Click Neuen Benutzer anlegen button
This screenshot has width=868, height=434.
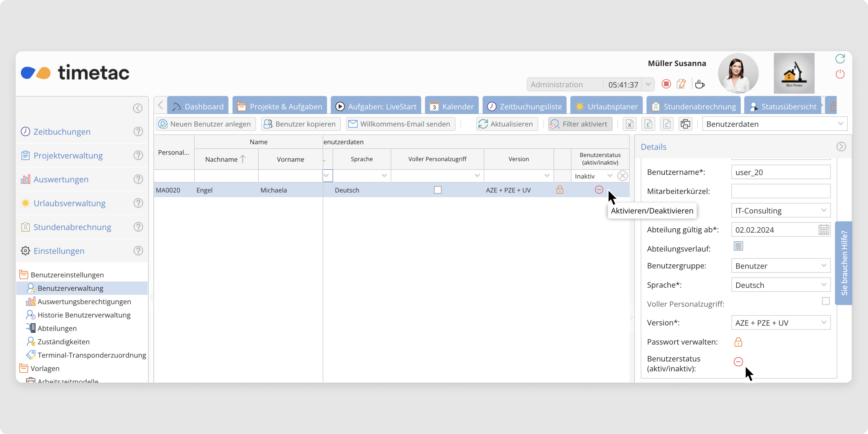[x=205, y=124]
